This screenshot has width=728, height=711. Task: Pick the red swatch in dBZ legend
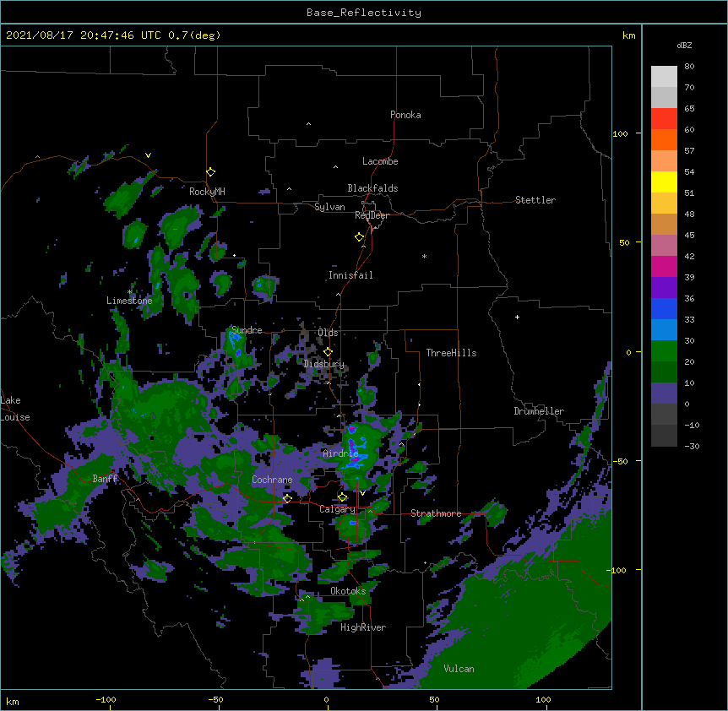(664, 119)
